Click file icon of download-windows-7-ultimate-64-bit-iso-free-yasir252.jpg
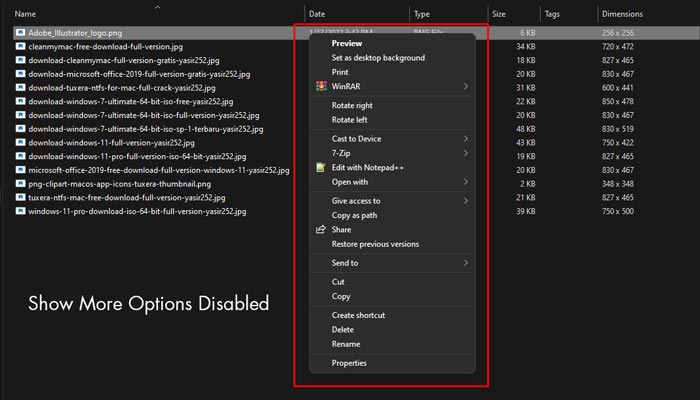 click(20, 101)
